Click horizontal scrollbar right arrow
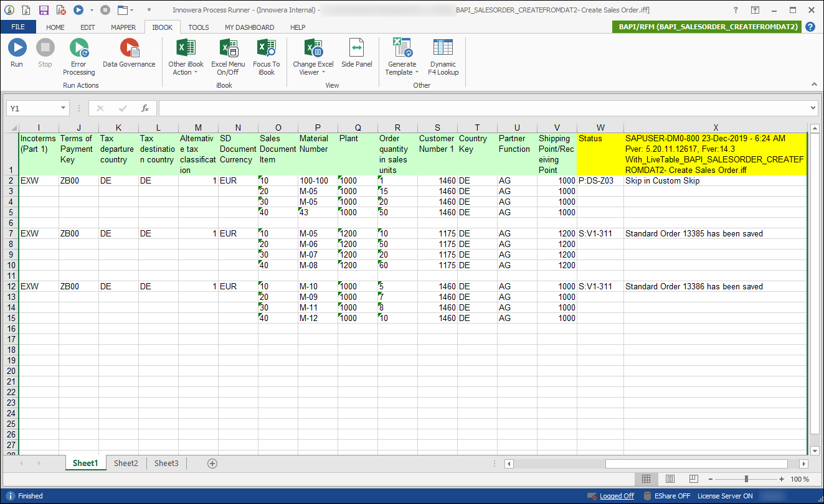This screenshot has width=824, height=504. pyautogui.click(x=803, y=464)
